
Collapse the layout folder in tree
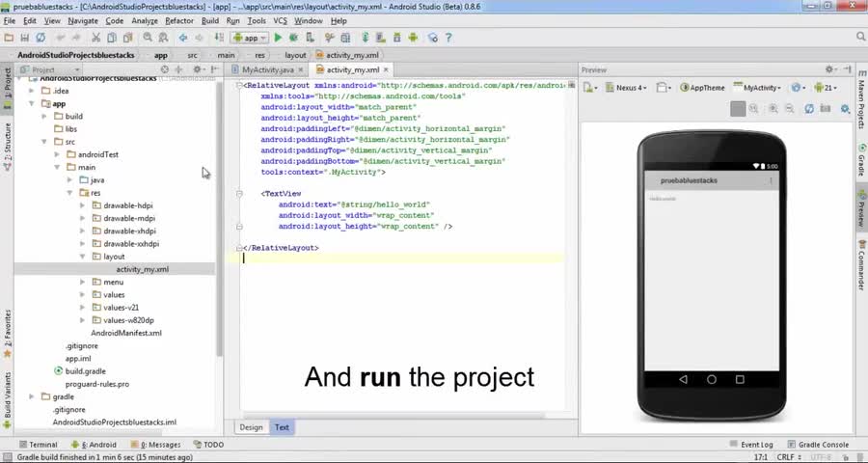[x=82, y=257]
